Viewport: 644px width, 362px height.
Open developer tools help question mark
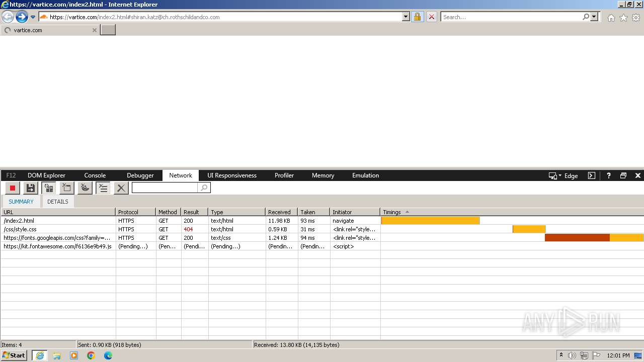coord(608,175)
